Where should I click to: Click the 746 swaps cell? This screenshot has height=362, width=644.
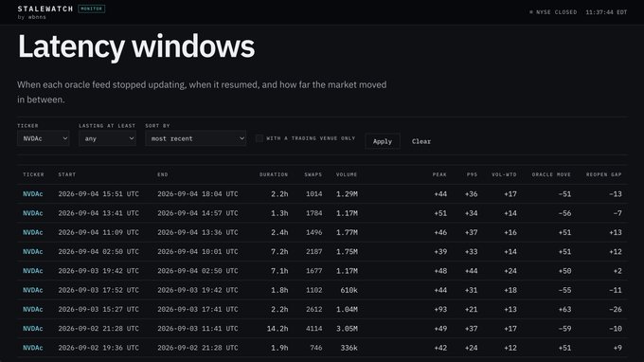316,348
